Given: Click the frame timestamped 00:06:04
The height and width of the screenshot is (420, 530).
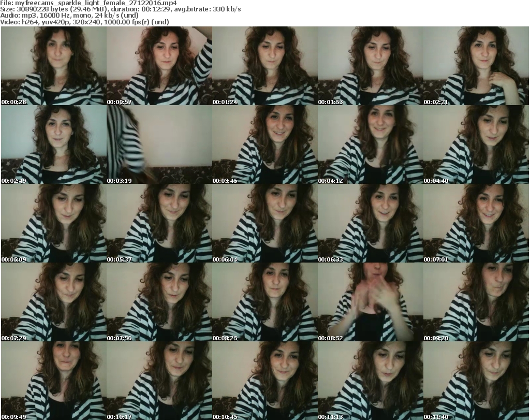Looking at the screenshot, I should tap(264, 223).
